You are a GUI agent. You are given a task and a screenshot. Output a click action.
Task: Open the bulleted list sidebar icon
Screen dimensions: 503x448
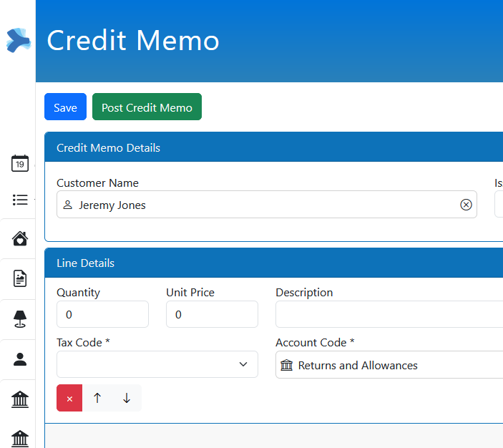[x=20, y=200]
